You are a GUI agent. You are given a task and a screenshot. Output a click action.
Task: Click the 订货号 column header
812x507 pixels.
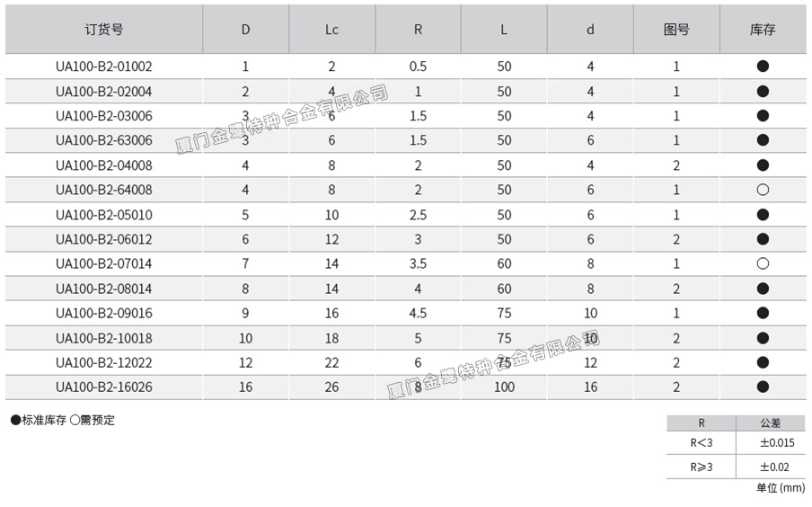(103, 30)
